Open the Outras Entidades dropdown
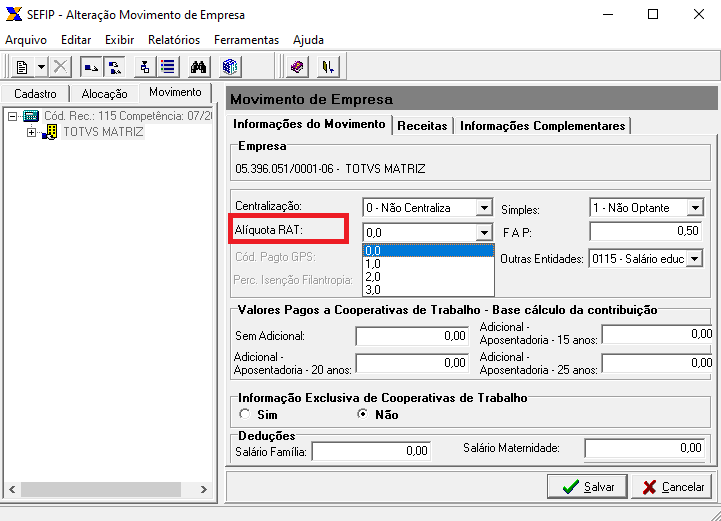721x521 pixels. pos(695,259)
